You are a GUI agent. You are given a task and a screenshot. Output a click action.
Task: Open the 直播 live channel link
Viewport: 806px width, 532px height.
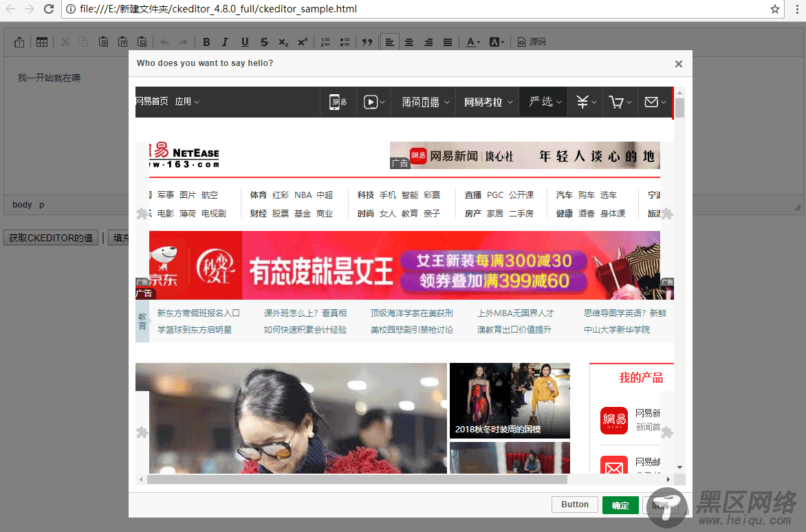click(x=473, y=195)
